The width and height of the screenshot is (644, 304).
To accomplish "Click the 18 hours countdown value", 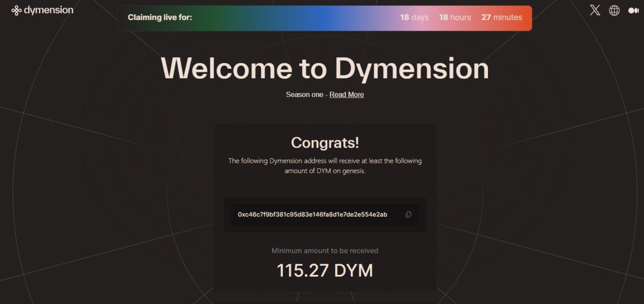I will (x=455, y=18).
